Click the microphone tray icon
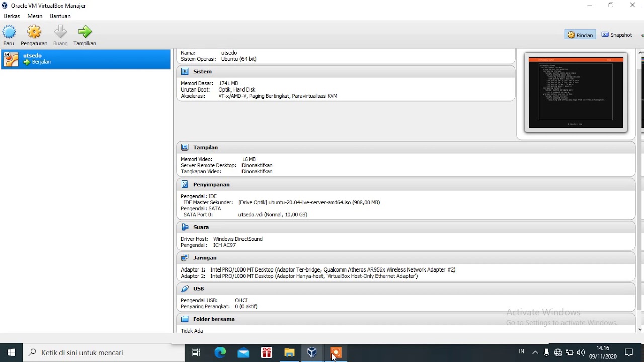644x362 pixels. [547, 353]
